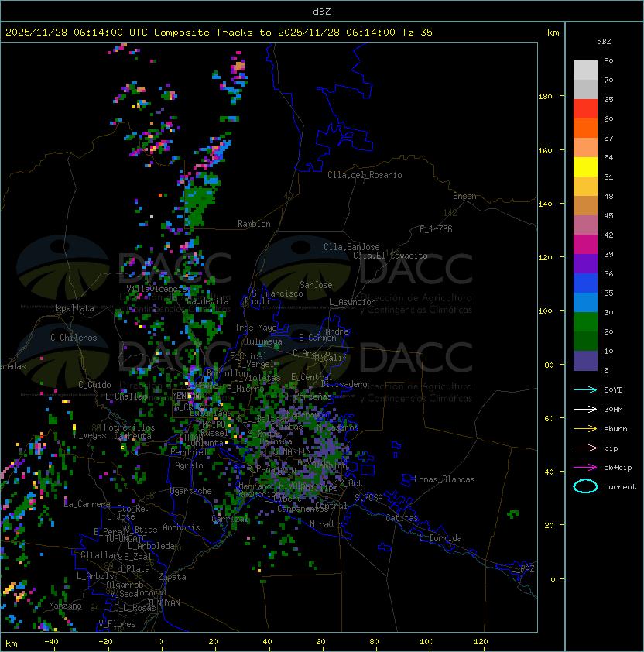Click the '160' tick on the right axis
The width and height of the screenshot is (644, 652).
tap(545, 150)
